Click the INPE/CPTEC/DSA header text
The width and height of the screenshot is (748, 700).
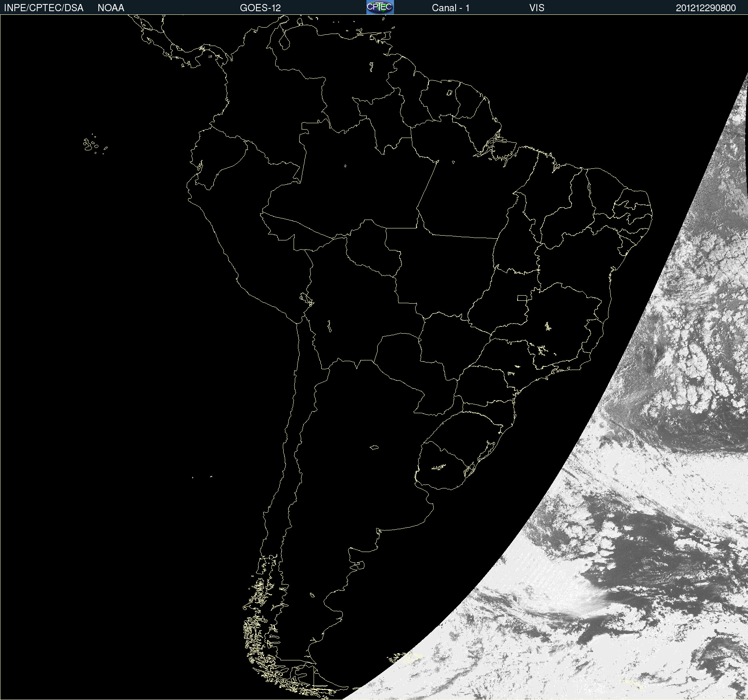click(44, 8)
